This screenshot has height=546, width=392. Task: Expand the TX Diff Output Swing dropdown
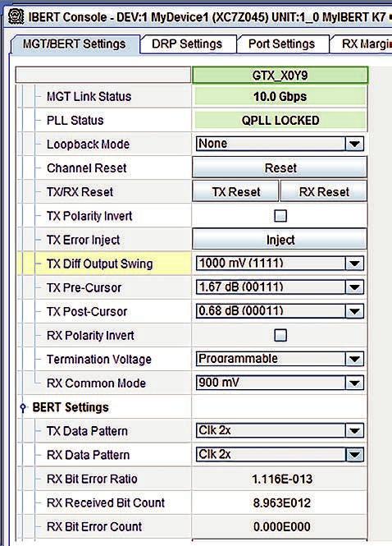coord(354,264)
